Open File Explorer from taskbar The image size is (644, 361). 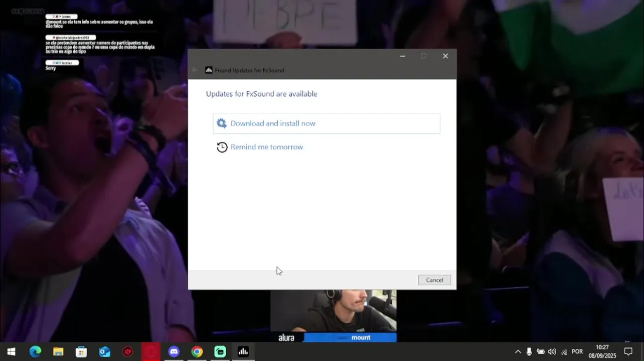coord(58,351)
